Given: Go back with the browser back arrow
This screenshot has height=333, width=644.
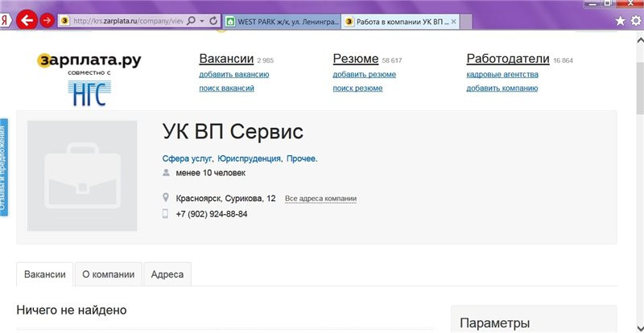Looking at the screenshot, I should pos(27,20).
